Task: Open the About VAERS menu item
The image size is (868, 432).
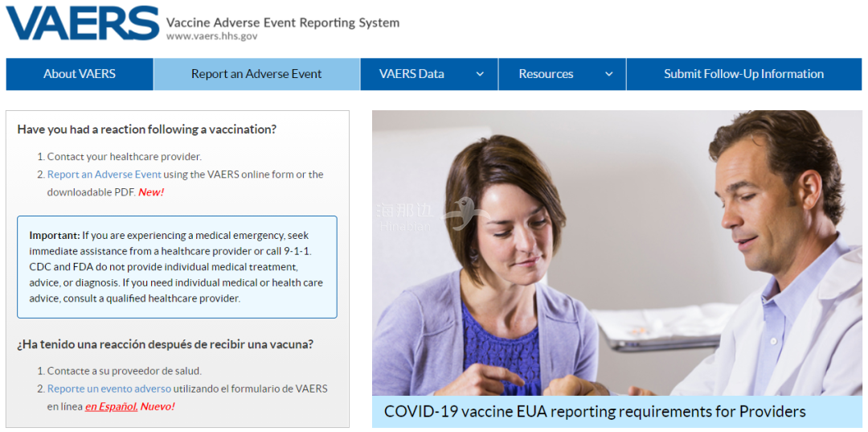Action: tap(80, 74)
